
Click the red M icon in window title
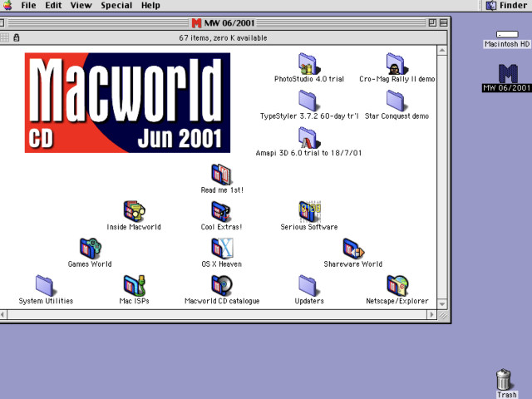196,23
